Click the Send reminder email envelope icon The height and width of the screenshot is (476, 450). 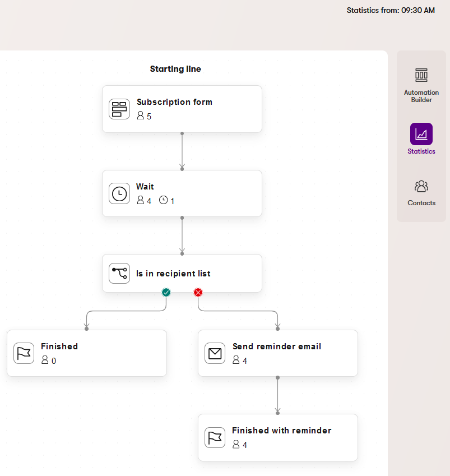pyautogui.click(x=215, y=353)
